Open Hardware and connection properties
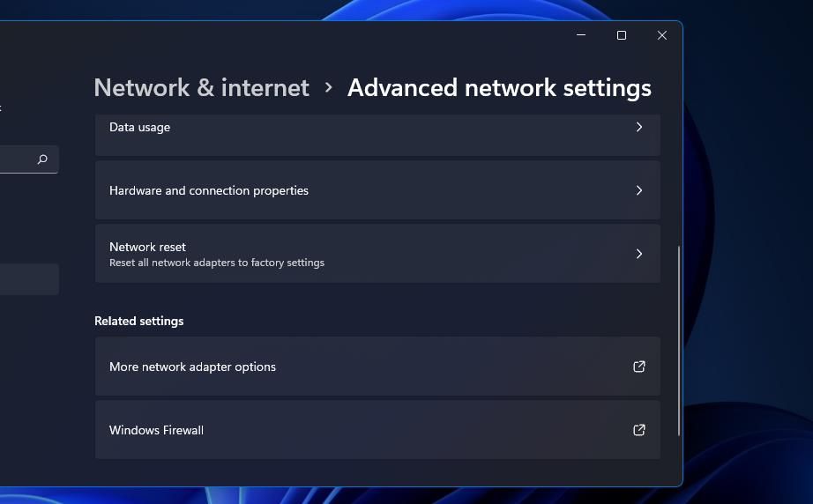813x504 pixels. pos(377,190)
